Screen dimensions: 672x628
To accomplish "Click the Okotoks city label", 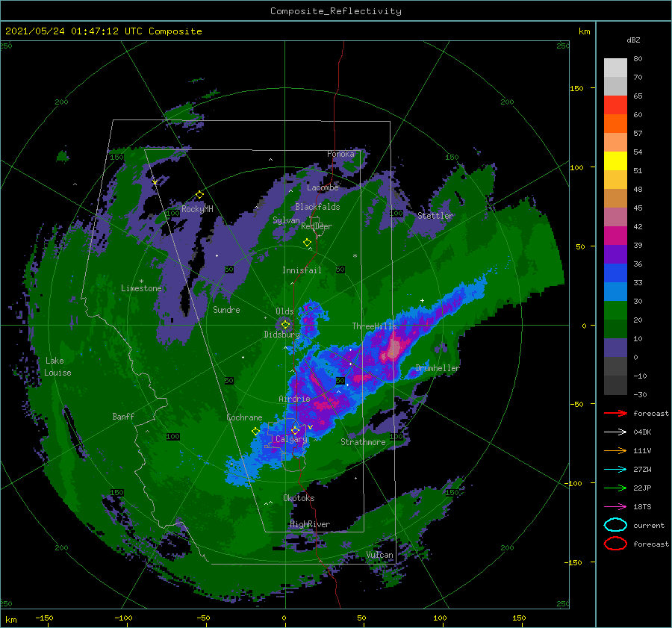I will (x=299, y=498).
